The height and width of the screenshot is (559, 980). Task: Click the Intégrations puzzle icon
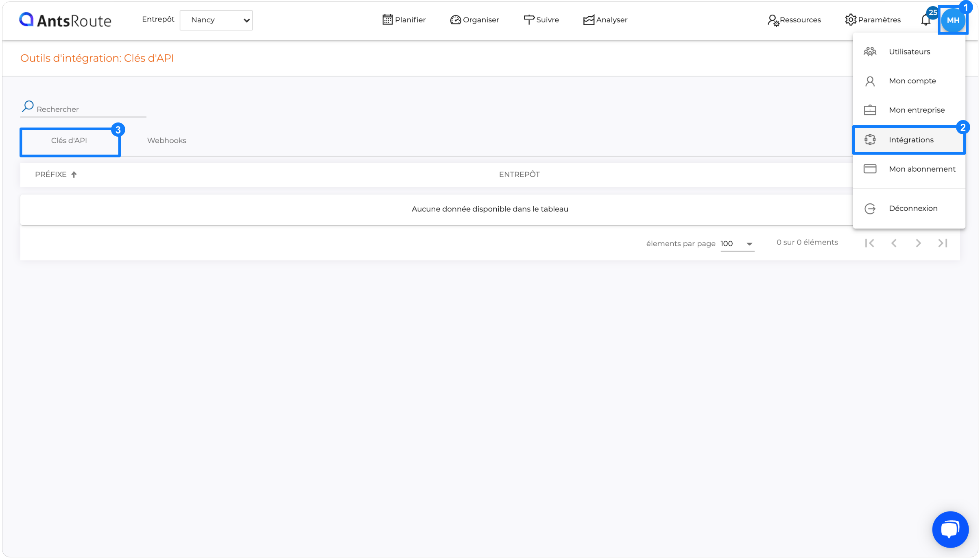(870, 140)
